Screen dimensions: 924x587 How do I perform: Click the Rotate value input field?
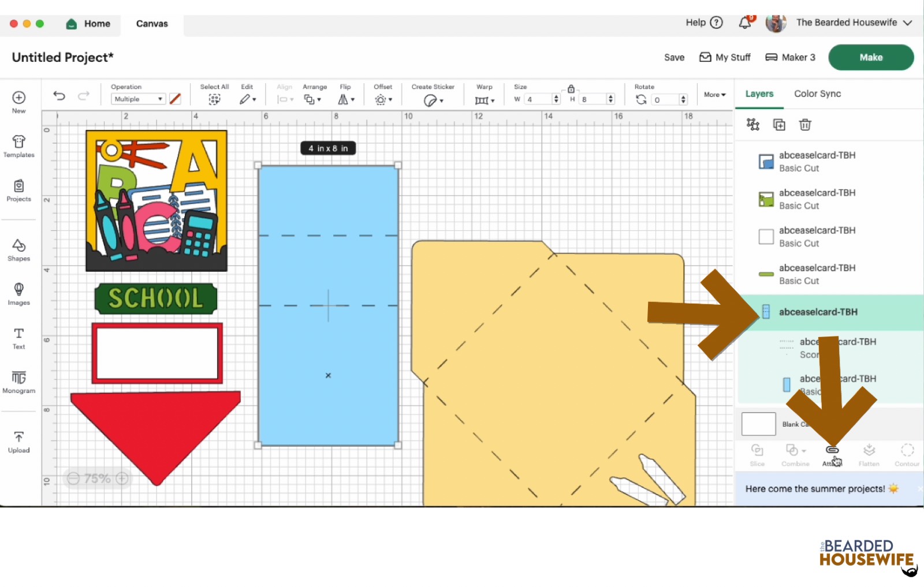point(664,100)
